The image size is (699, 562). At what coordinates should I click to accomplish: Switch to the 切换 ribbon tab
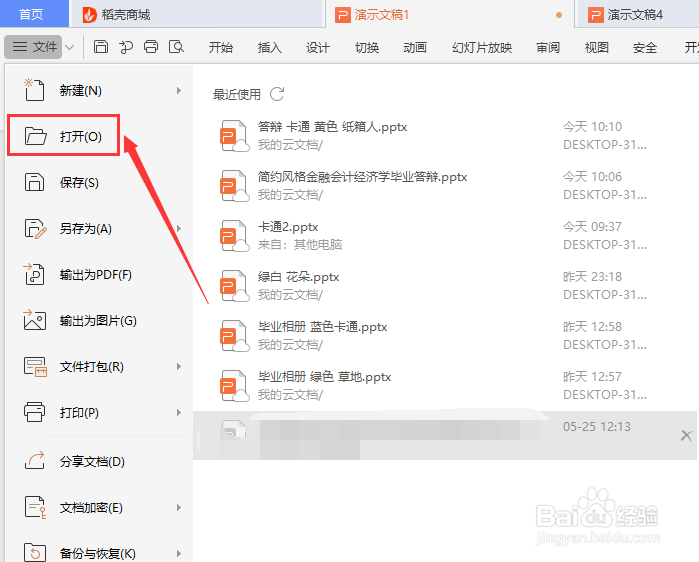point(367,47)
